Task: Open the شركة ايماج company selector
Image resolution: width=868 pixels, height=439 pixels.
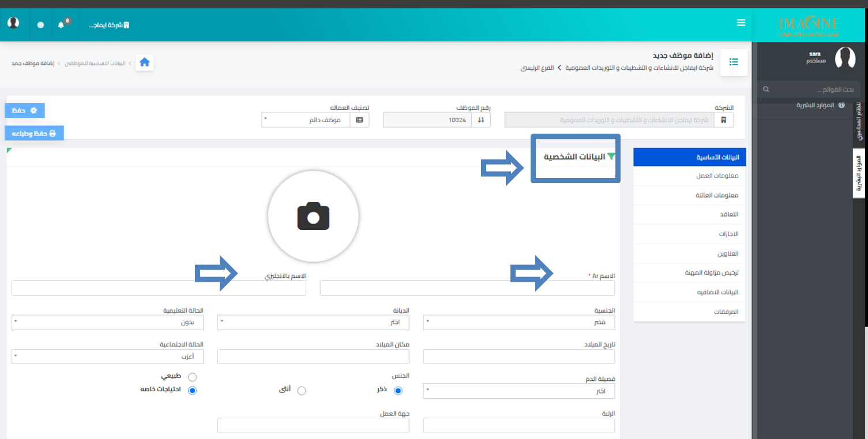Action: tap(110, 25)
